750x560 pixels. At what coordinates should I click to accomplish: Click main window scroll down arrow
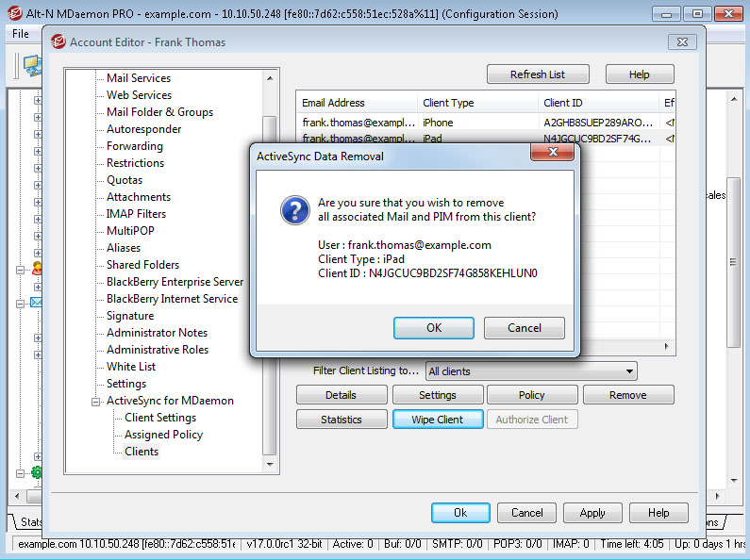coord(734,480)
